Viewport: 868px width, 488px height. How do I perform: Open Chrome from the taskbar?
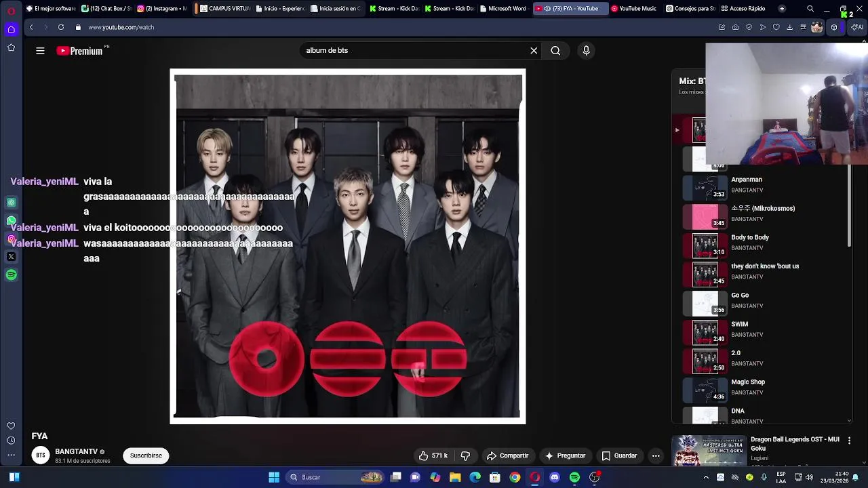(515, 477)
